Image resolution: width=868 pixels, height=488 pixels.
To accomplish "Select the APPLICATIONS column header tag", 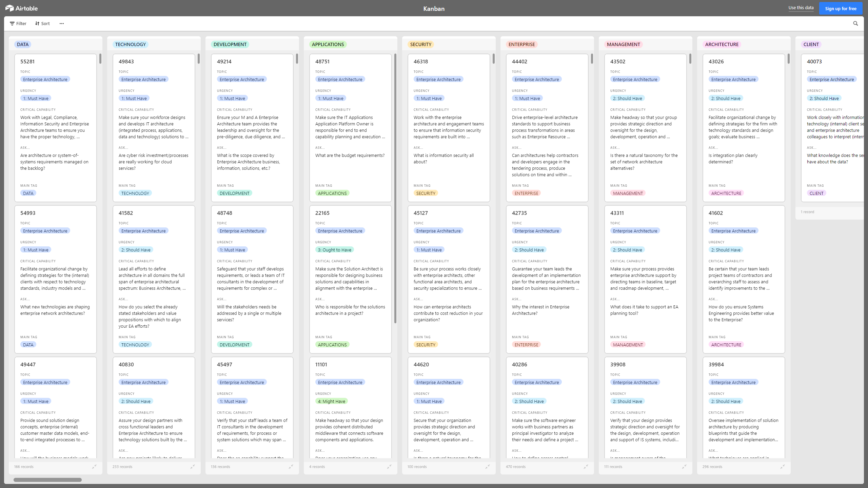I will (328, 44).
